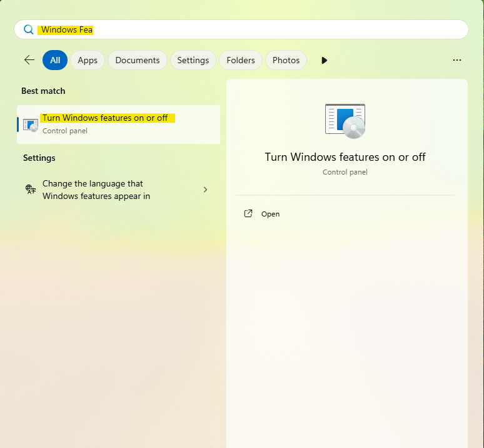Viewport: 484px width, 448px height.
Task: Switch to the Apps filter
Action: point(88,60)
